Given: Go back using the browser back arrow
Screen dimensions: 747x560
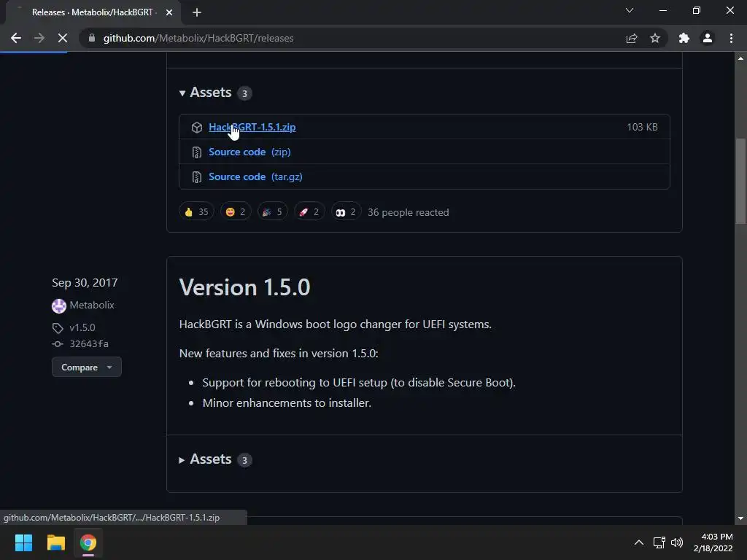Looking at the screenshot, I should pyautogui.click(x=16, y=38).
